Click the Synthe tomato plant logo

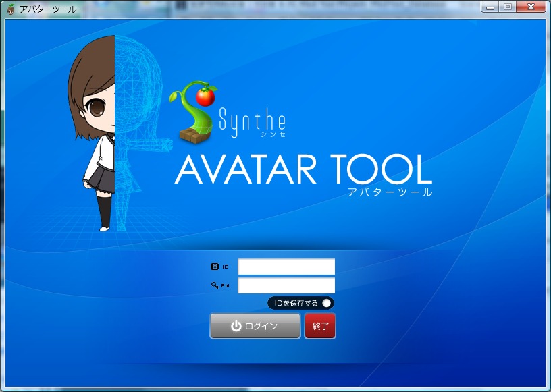194,112
